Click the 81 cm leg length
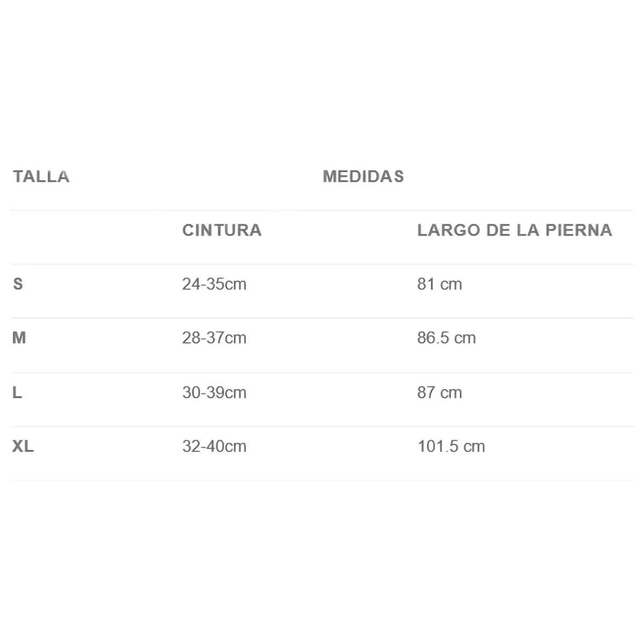 [x=440, y=284]
